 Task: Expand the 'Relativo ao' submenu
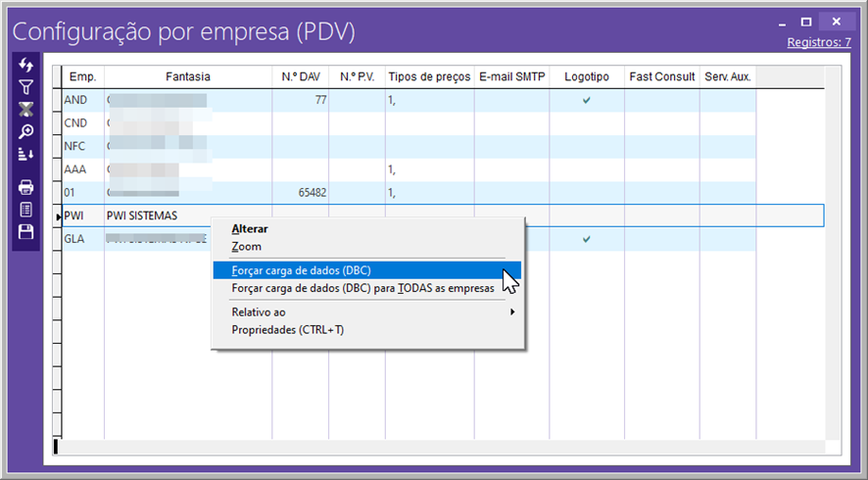372,312
